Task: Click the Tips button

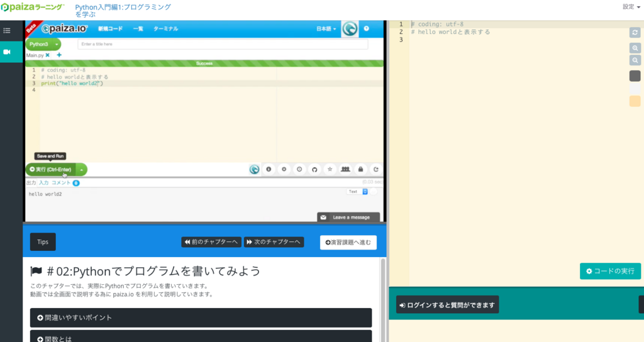Action: pyautogui.click(x=43, y=242)
